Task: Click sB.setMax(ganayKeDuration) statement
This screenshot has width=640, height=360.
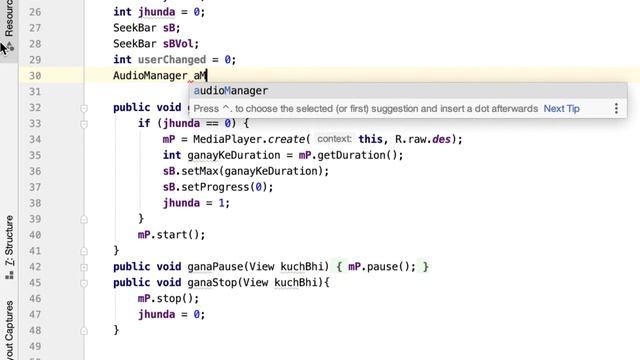Action: tap(246, 171)
